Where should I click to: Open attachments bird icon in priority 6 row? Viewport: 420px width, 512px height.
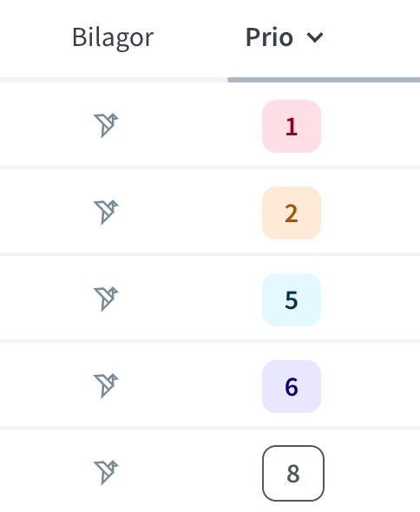[106, 386]
